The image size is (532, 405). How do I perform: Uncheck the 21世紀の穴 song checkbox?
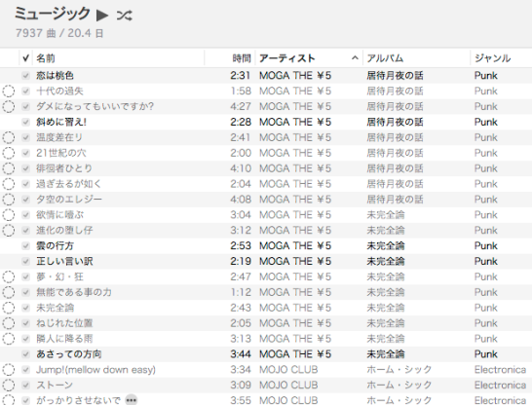point(25,153)
